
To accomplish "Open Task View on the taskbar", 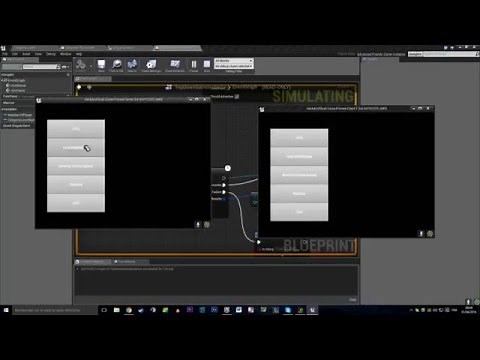I will pos(104,310).
